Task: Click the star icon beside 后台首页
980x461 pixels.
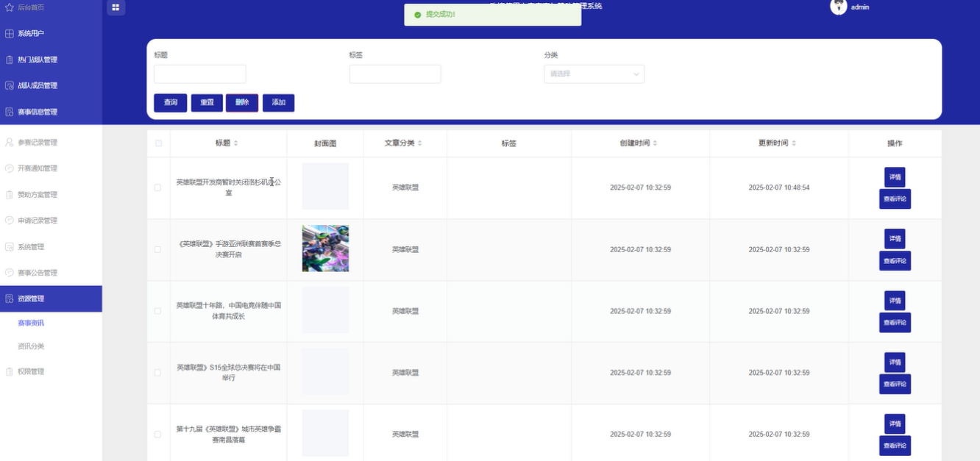Action: [x=10, y=7]
